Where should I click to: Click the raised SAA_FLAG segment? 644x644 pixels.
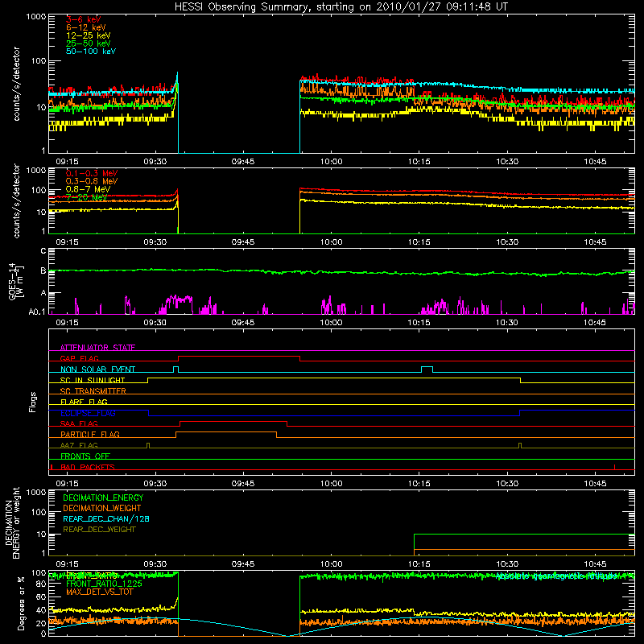(x=233, y=421)
